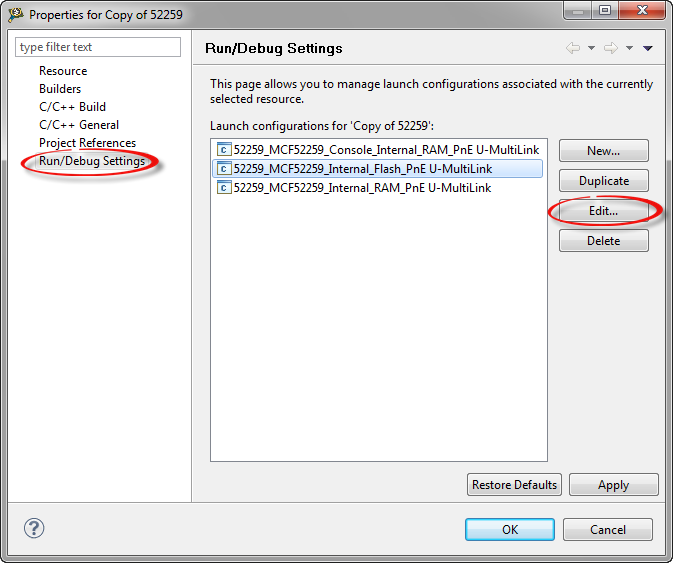The height and width of the screenshot is (563, 673).
Task: Select Resource in the properties tree
Action: [63, 71]
